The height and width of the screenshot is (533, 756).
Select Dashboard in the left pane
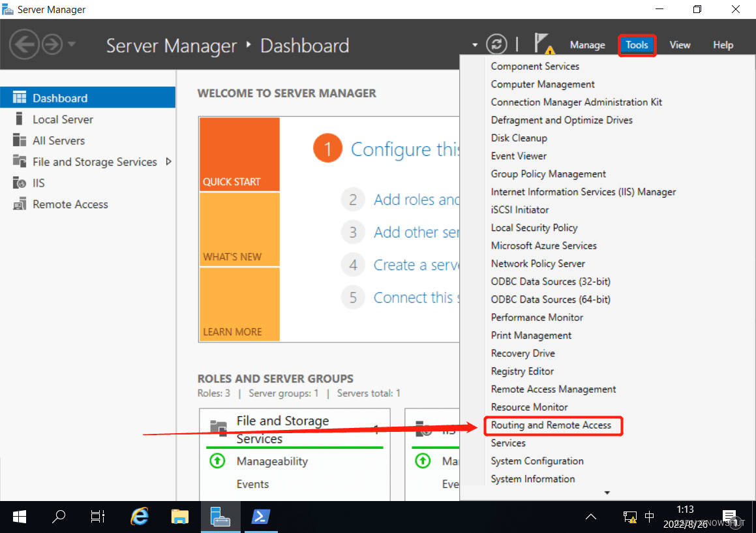(88, 98)
